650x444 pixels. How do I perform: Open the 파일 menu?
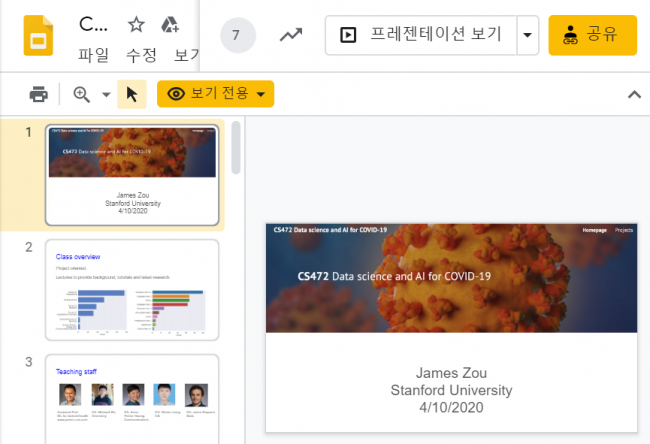point(93,55)
